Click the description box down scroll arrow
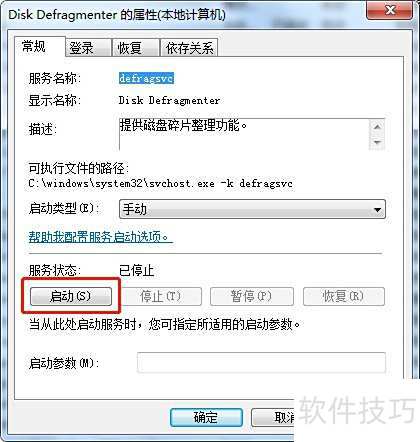 377,142
